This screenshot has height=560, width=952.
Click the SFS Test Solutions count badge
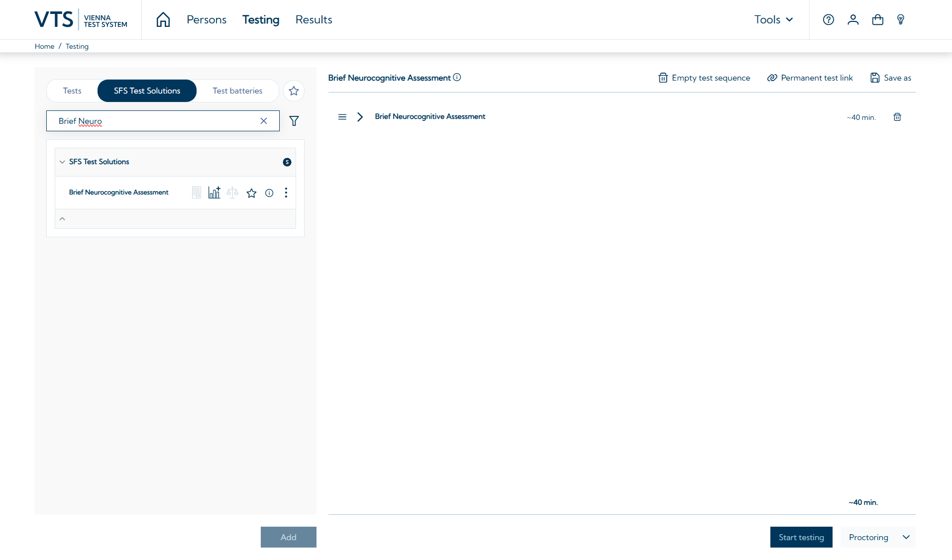[287, 162]
